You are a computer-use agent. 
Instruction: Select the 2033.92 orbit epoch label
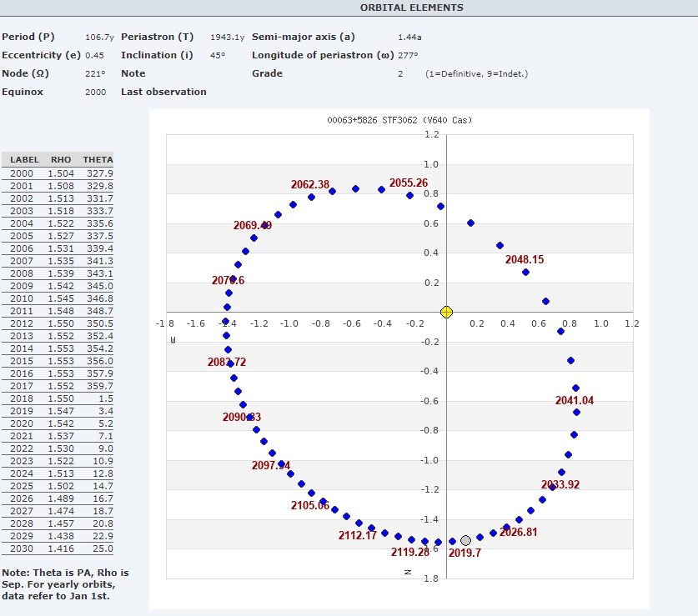tap(560, 485)
